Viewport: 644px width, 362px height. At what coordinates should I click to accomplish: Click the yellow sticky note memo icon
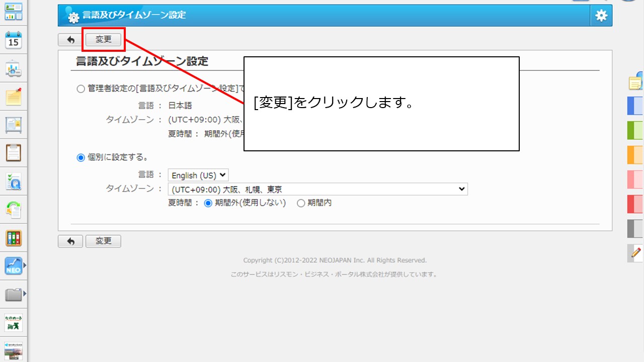pos(14,97)
